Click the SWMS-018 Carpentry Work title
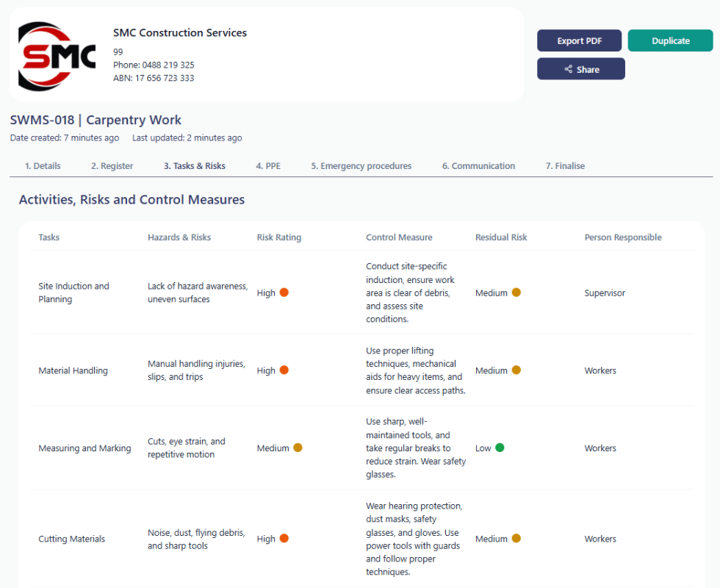 pos(96,119)
